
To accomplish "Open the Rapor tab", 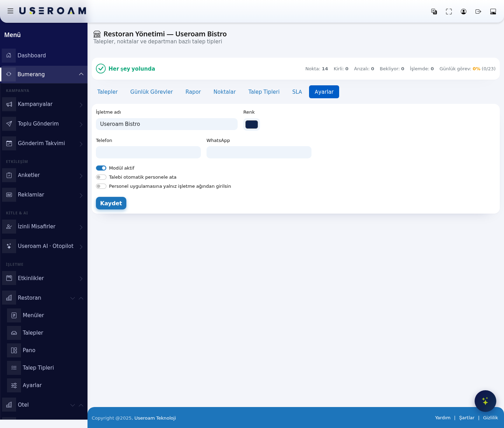I will tap(193, 92).
